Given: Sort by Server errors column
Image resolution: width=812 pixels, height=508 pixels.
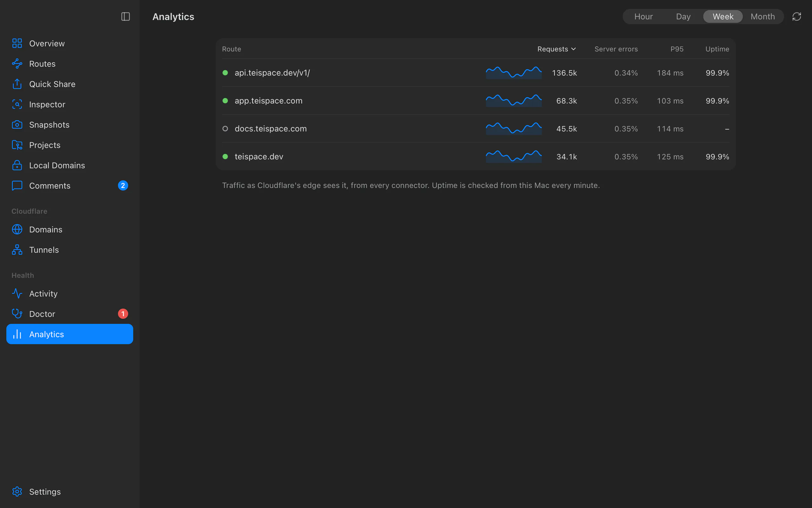Looking at the screenshot, I should pyautogui.click(x=616, y=49).
